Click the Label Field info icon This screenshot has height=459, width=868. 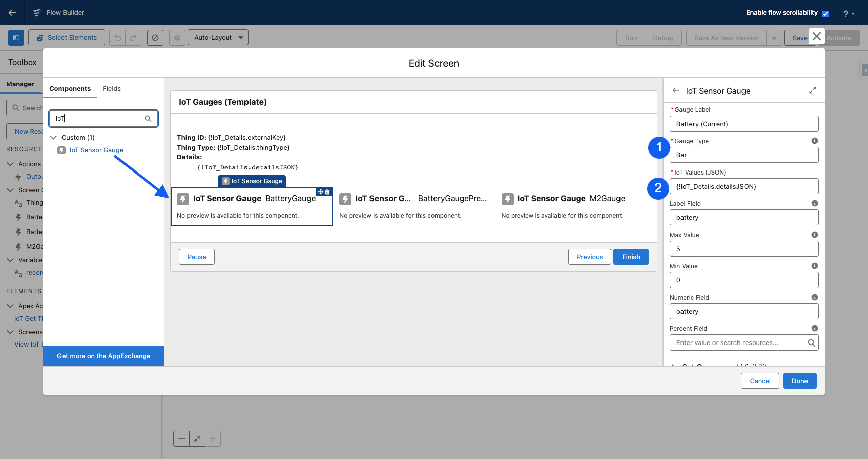pyautogui.click(x=815, y=203)
